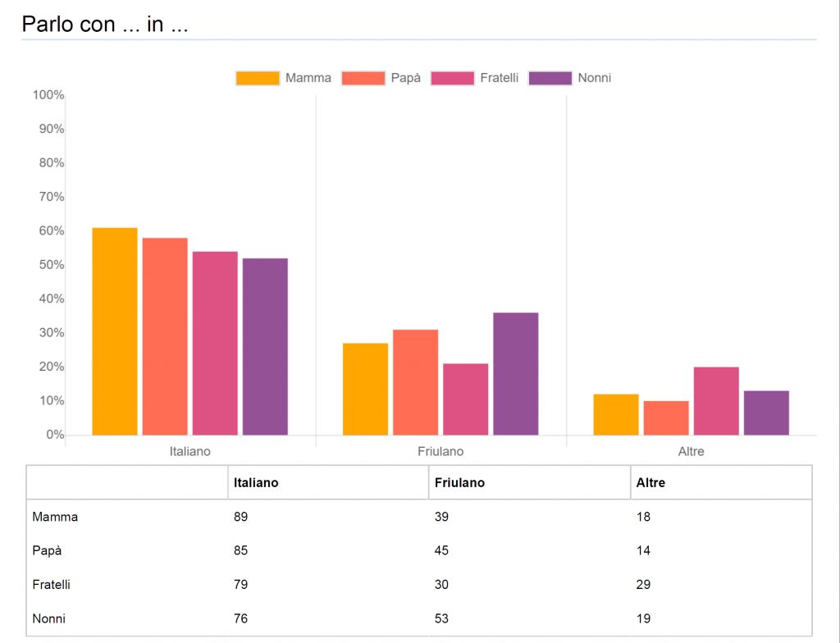The height and width of the screenshot is (643, 840).
Task: Select the Nonni bar in Friulano group
Action: [516, 374]
